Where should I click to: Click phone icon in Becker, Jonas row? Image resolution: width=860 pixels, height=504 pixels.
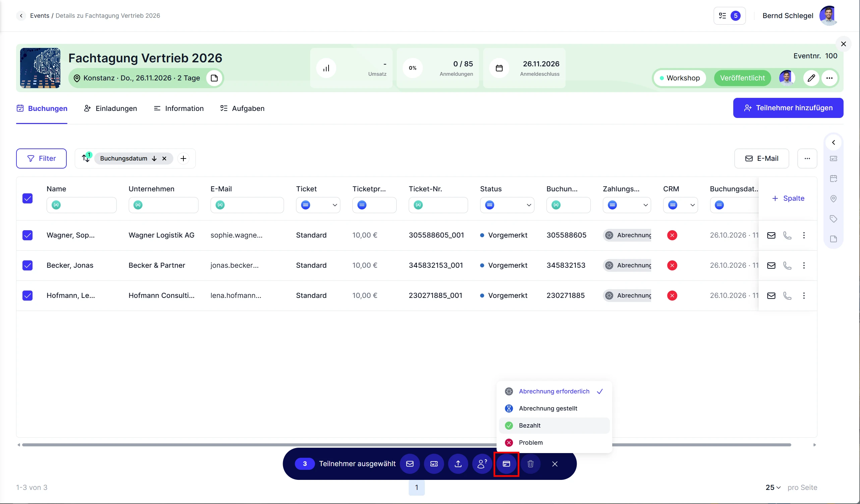coord(787,265)
